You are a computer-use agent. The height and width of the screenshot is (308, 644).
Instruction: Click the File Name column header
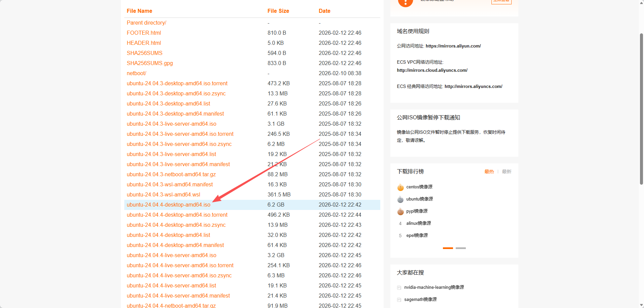[x=139, y=11]
